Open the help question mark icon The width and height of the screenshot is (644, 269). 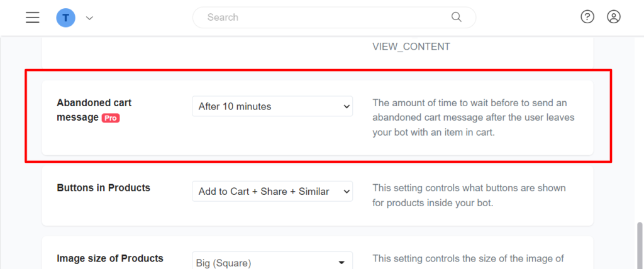coord(587,17)
